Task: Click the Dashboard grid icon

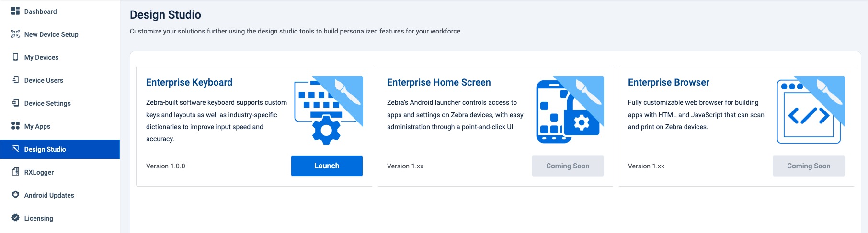Action: 15,11
